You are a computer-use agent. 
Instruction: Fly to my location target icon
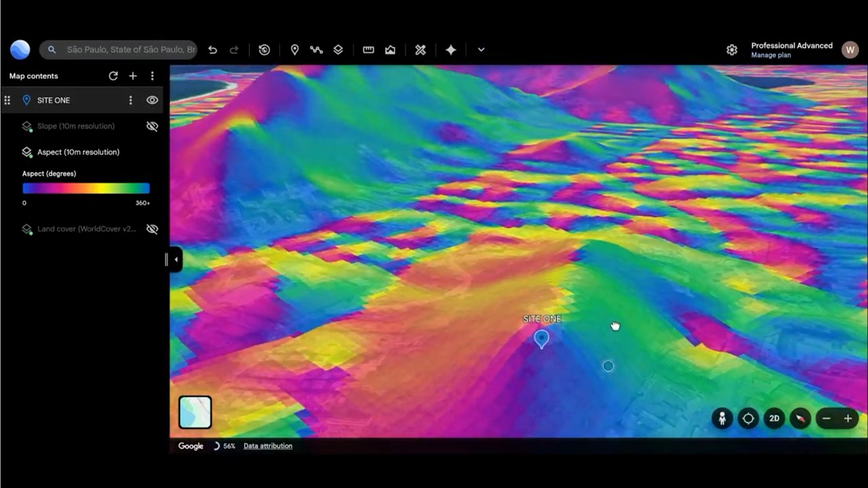point(748,418)
